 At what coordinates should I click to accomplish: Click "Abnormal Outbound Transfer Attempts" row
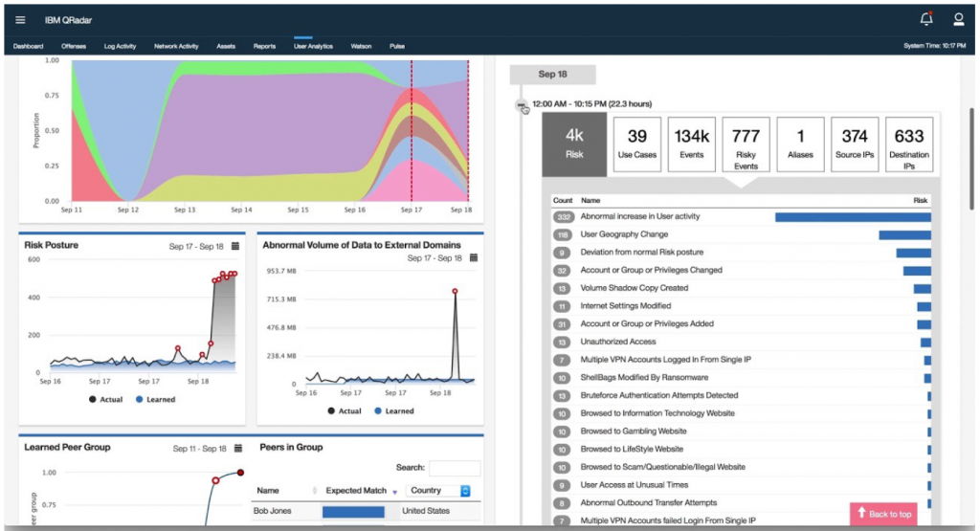[742, 503]
